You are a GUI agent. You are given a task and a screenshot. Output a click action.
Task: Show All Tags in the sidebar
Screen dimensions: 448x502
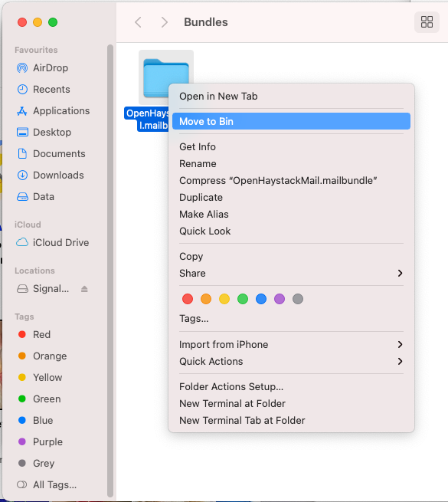point(47,484)
